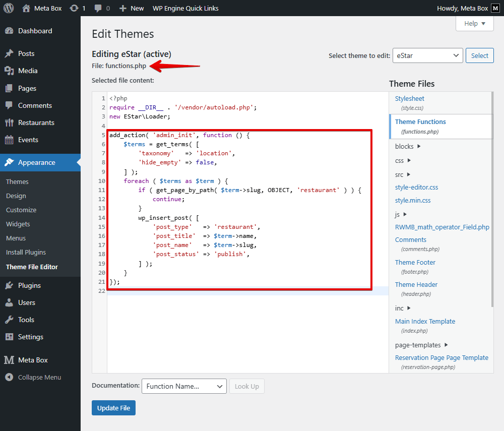Open the Comments (comments.php) file link
The image size is (504, 431).
(410, 240)
